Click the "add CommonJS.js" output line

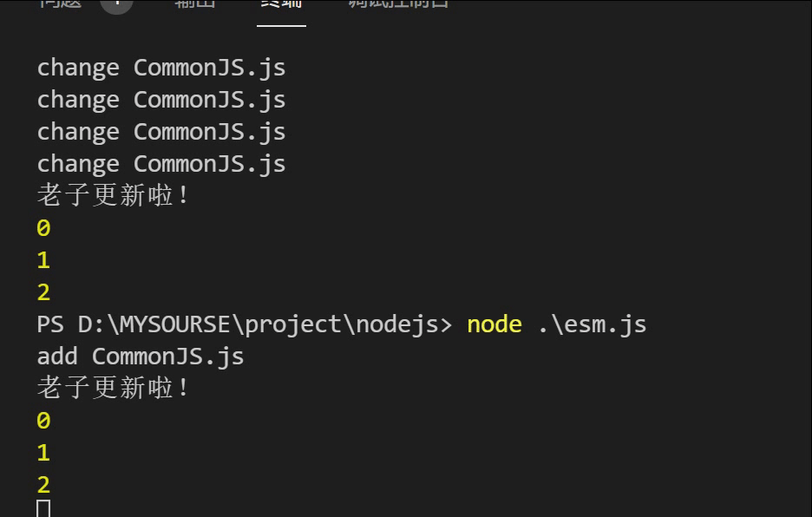pyautogui.click(x=141, y=357)
